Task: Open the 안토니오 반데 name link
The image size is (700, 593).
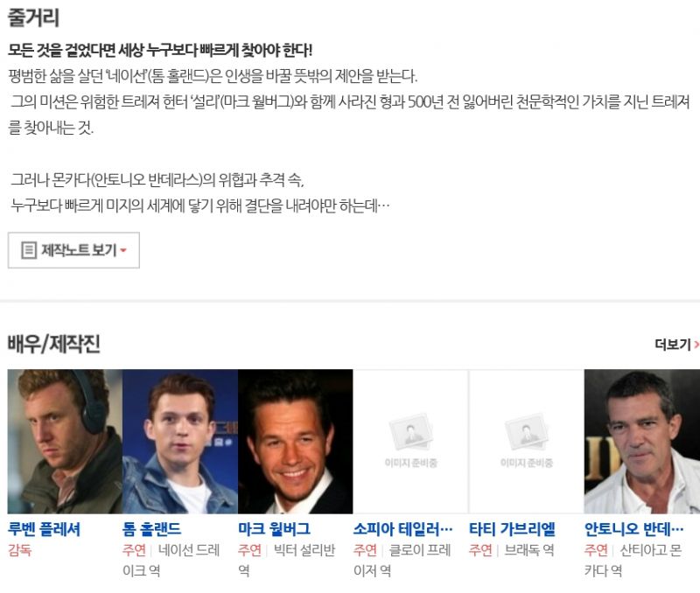Action: [633, 529]
